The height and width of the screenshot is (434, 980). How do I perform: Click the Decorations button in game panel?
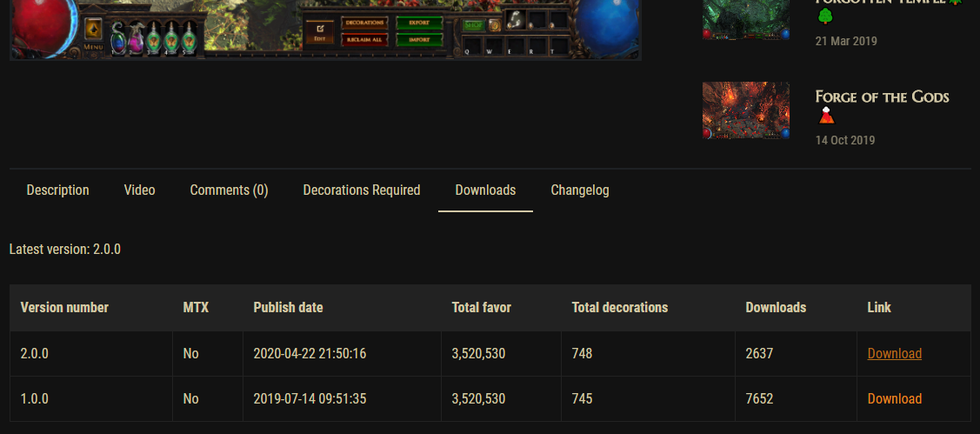tap(364, 23)
